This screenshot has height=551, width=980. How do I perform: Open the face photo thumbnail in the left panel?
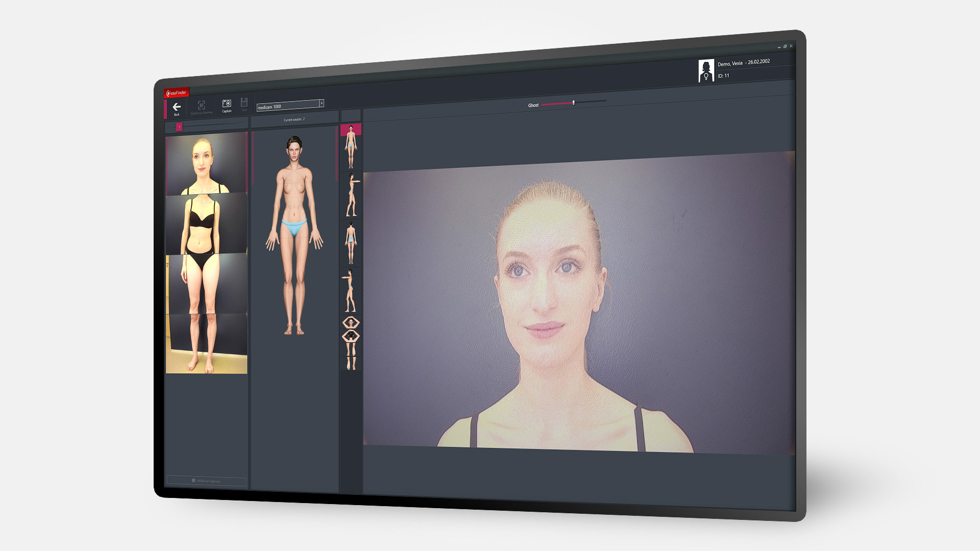(206, 163)
